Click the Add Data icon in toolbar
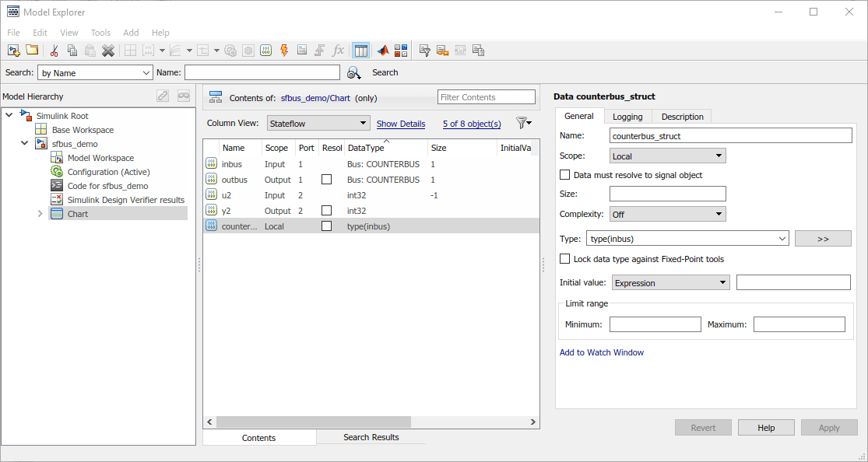 265,51
